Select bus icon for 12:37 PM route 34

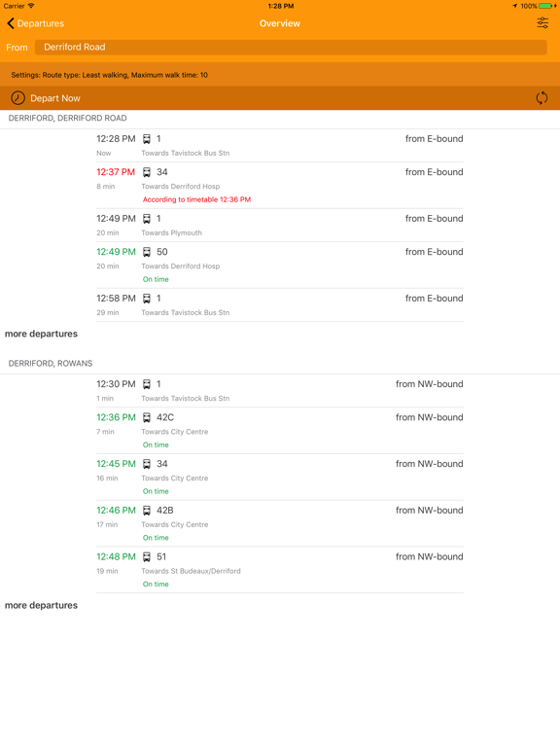click(x=147, y=172)
